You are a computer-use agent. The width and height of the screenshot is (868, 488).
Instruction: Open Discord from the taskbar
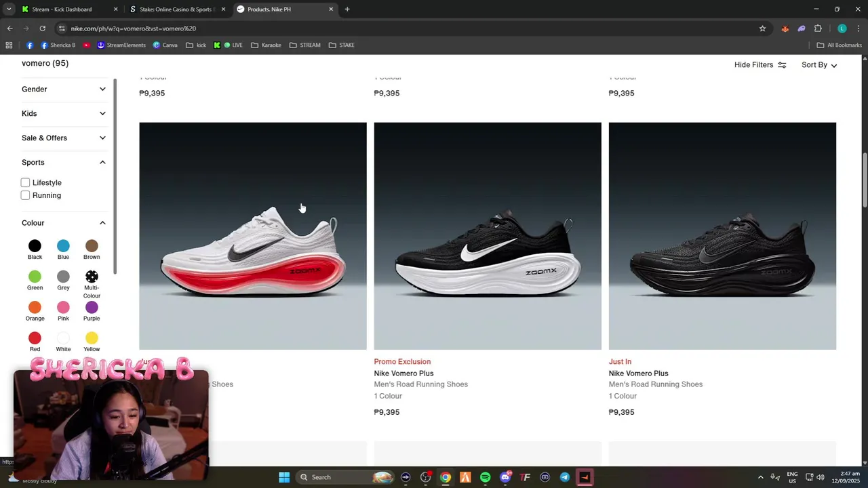click(505, 477)
